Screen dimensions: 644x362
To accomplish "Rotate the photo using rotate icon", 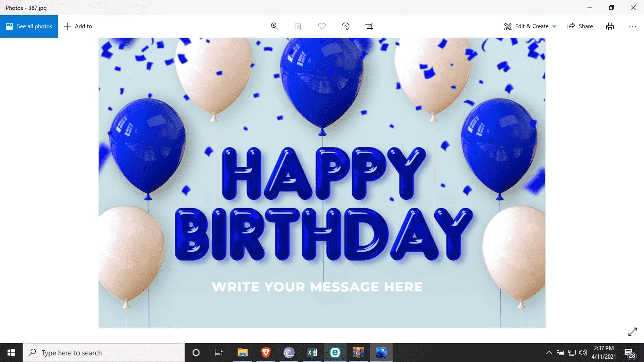I will [x=346, y=26].
